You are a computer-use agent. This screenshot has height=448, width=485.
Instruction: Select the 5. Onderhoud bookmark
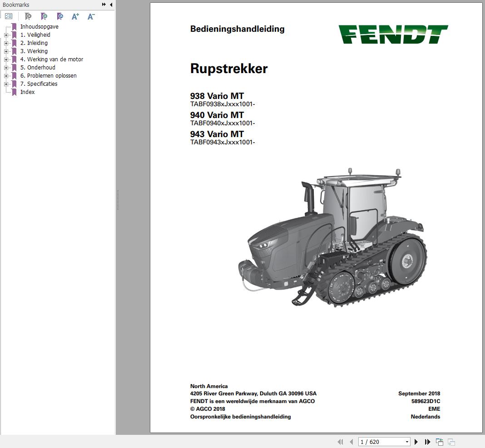38,67
